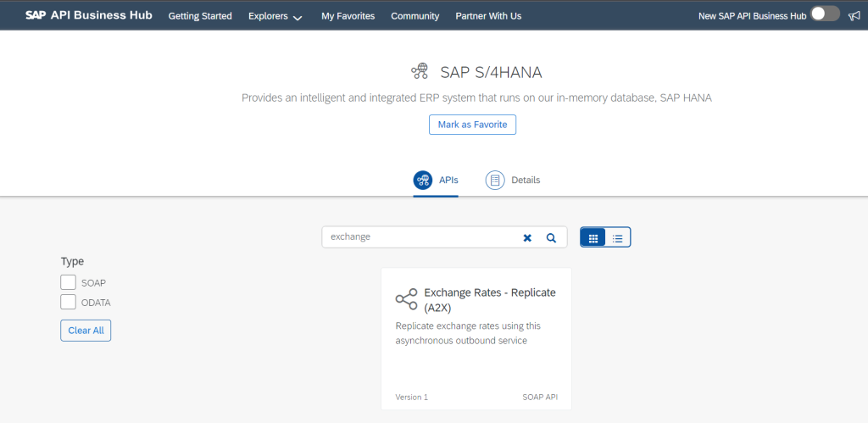Open the announcements megaphone icon
The image size is (868, 423).
point(854,16)
